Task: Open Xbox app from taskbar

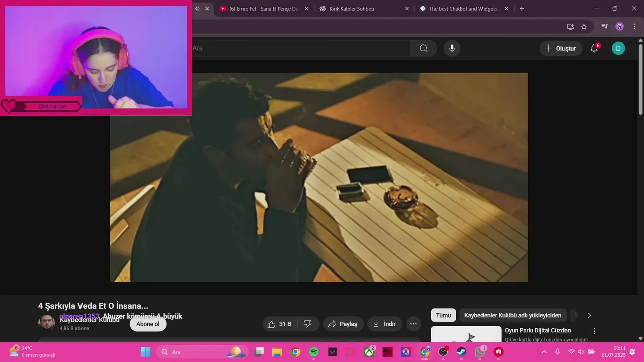Action: coord(370,352)
